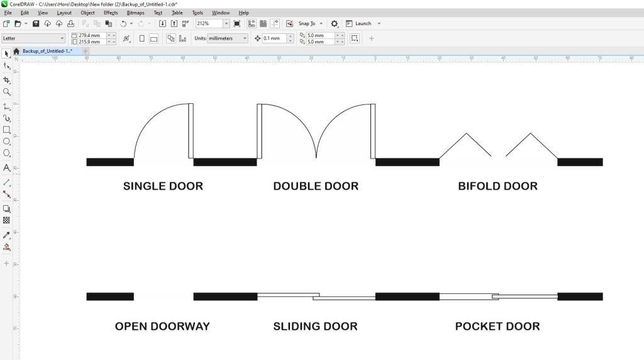Expand the Undo history arrow
Viewport: 644px width, 360px height.
131,24
